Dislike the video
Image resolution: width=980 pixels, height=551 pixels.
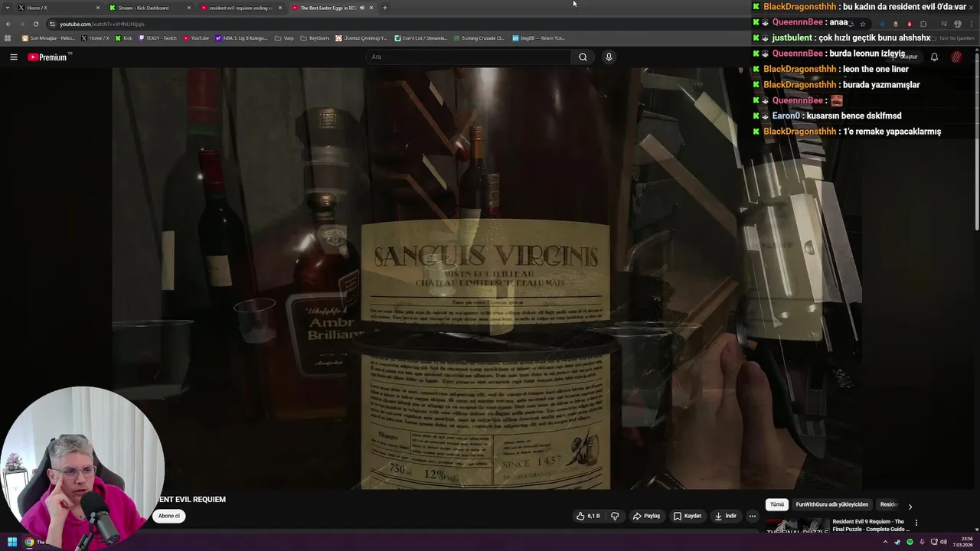point(614,516)
